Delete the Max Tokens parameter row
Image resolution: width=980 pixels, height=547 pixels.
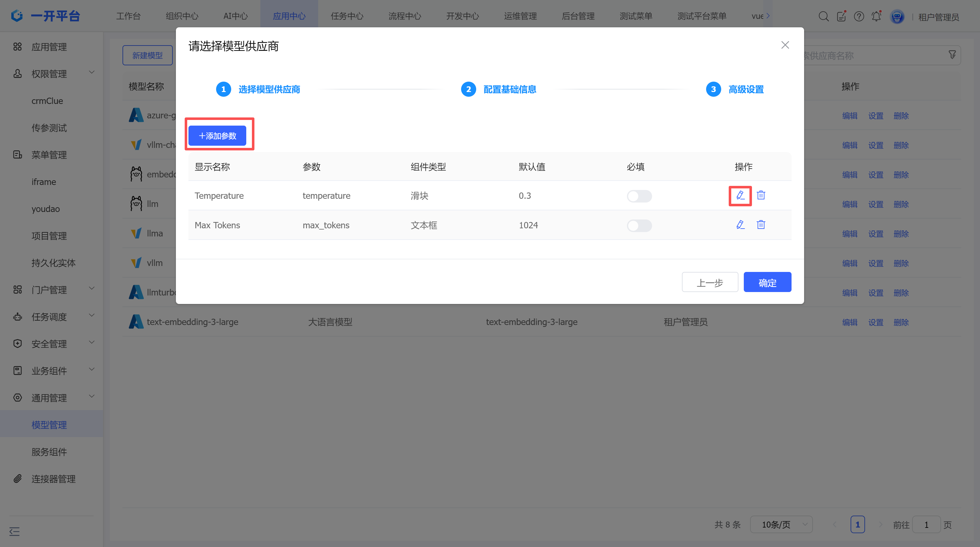pyautogui.click(x=761, y=225)
